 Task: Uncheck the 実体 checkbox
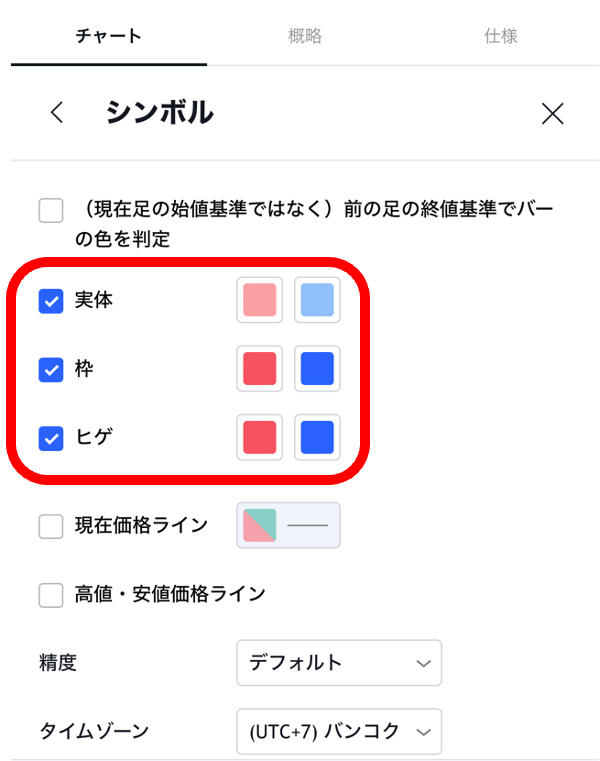pyautogui.click(x=51, y=300)
